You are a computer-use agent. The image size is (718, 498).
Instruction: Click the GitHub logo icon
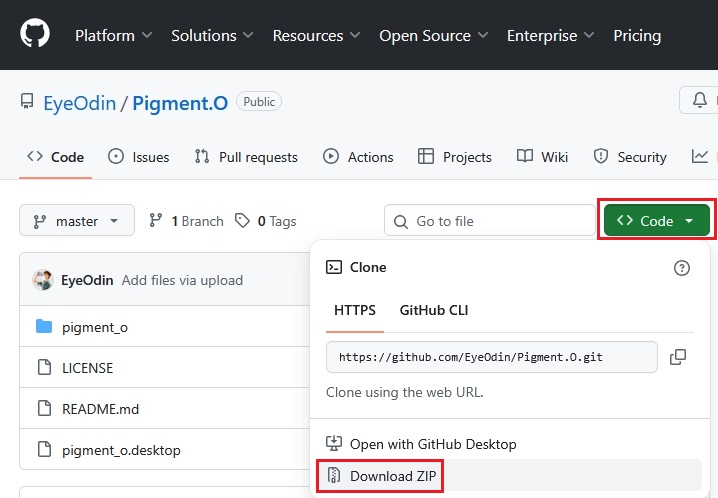click(x=35, y=35)
